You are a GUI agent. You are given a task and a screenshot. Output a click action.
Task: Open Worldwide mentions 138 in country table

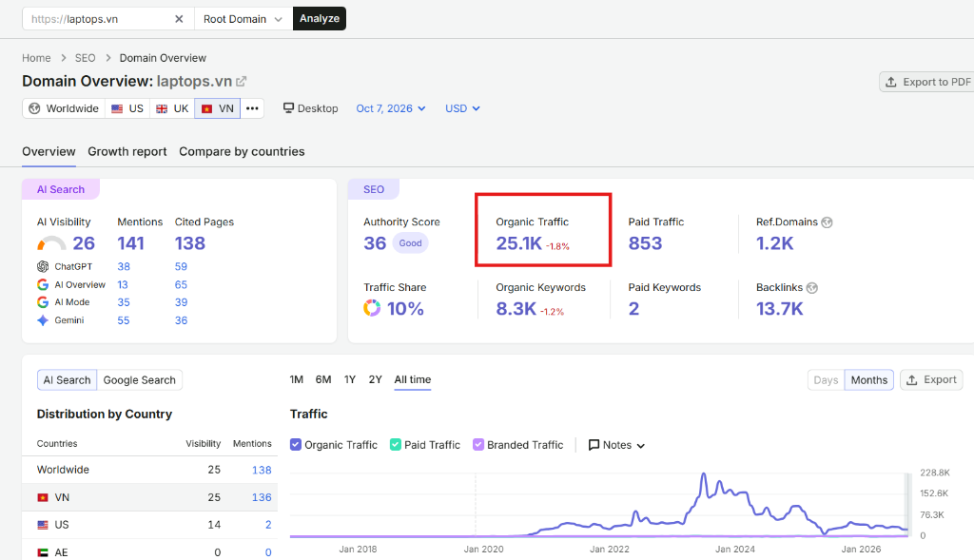point(262,470)
